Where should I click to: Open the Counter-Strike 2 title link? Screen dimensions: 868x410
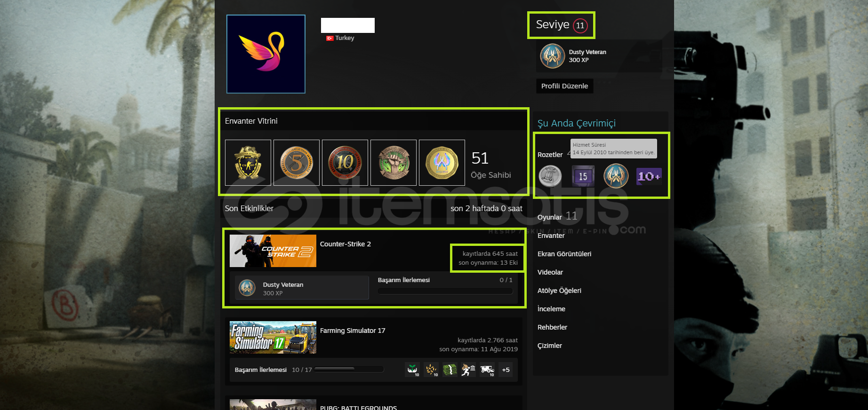coord(346,244)
